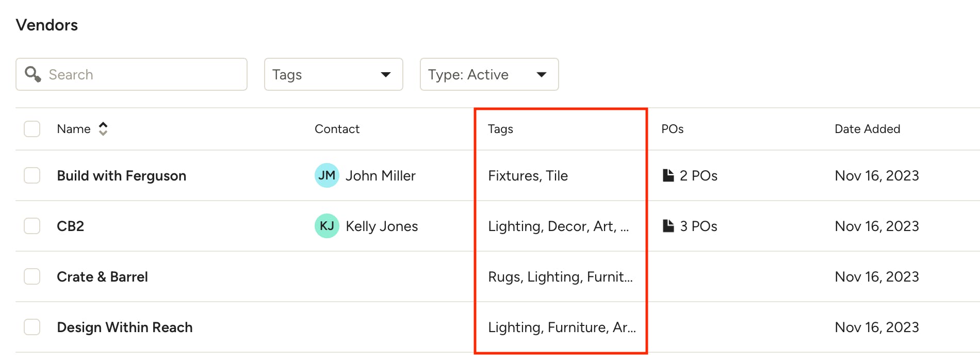The image size is (980, 361).
Task: Click document icon beside 2 POs
Action: coord(668,175)
